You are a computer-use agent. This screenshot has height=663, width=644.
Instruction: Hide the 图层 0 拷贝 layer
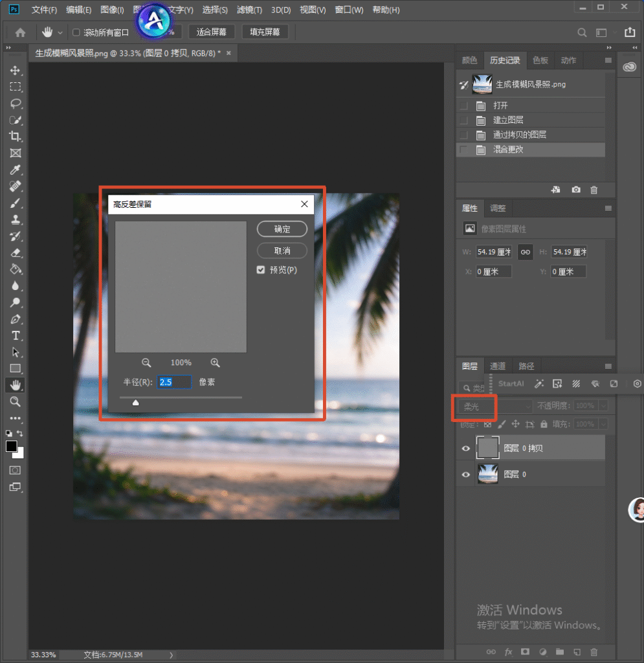pos(465,448)
